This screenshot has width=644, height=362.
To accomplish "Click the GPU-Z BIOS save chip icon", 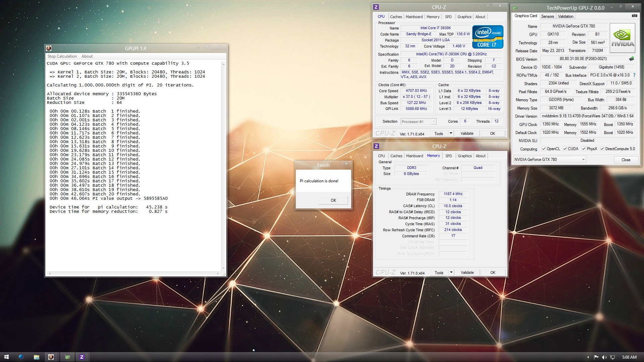I will click(x=632, y=59).
